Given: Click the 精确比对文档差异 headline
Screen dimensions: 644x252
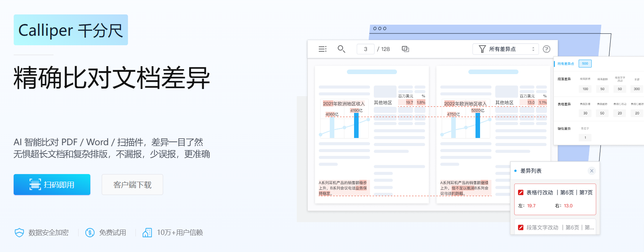Looking at the screenshot, I should (x=112, y=78).
